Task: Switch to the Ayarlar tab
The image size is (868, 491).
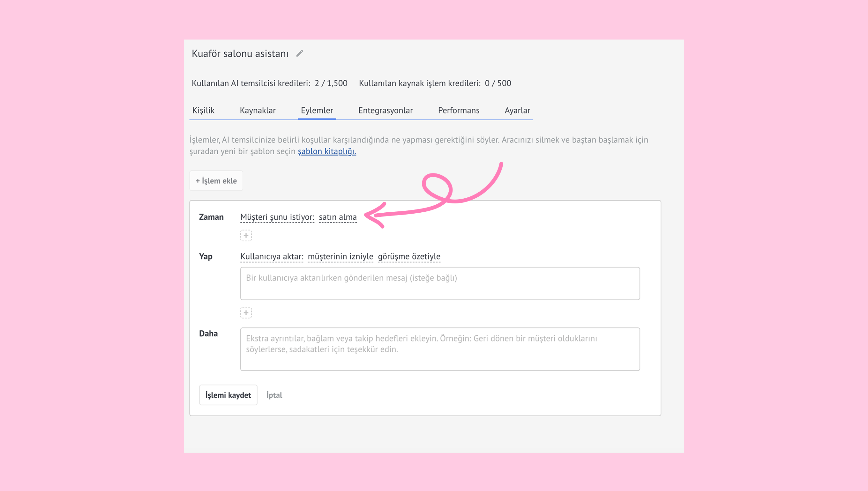Action: (x=517, y=110)
